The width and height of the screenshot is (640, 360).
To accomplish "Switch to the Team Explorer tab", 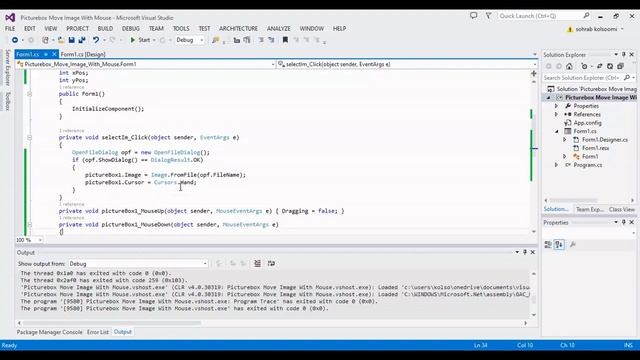I will pyautogui.click(x=589, y=209).
